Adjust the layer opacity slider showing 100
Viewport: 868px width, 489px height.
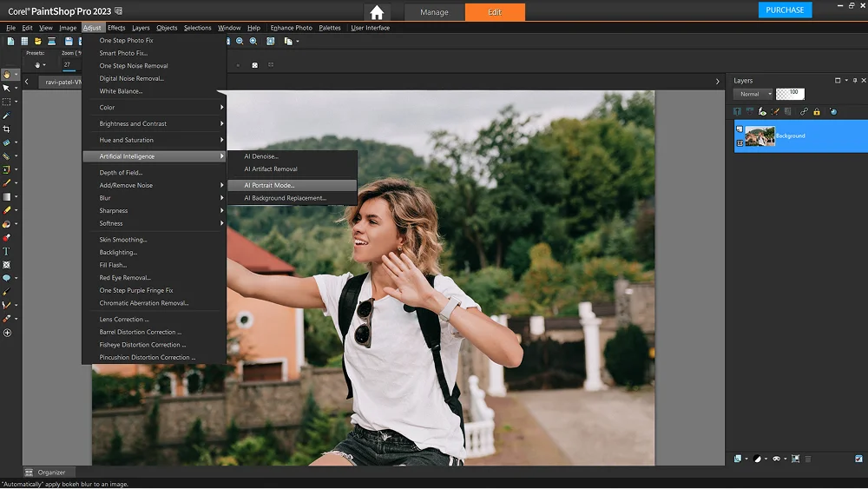(x=790, y=94)
